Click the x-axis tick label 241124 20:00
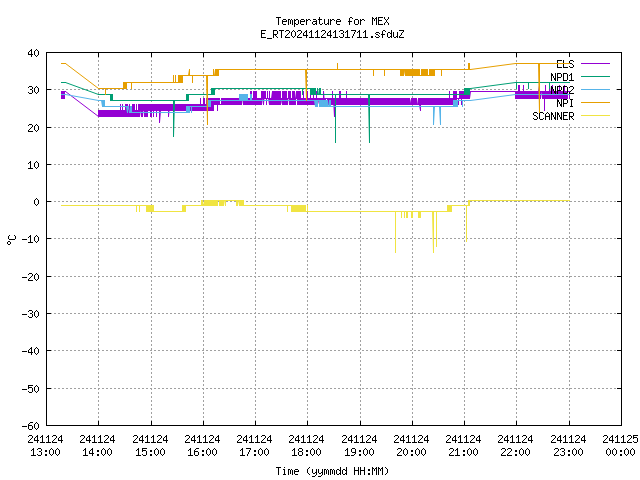The width and height of the screenshot is (640, 480). (411, 446)
